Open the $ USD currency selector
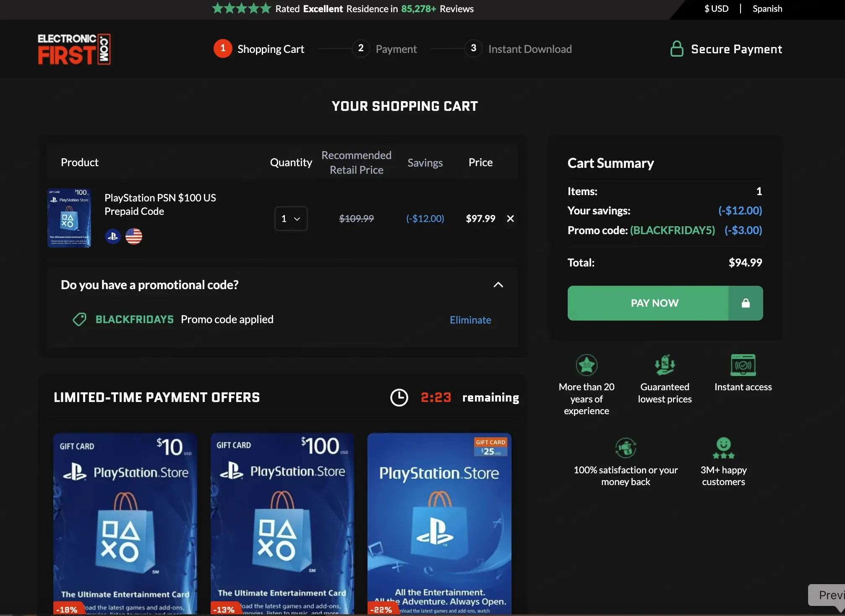 tap(716, 9)
